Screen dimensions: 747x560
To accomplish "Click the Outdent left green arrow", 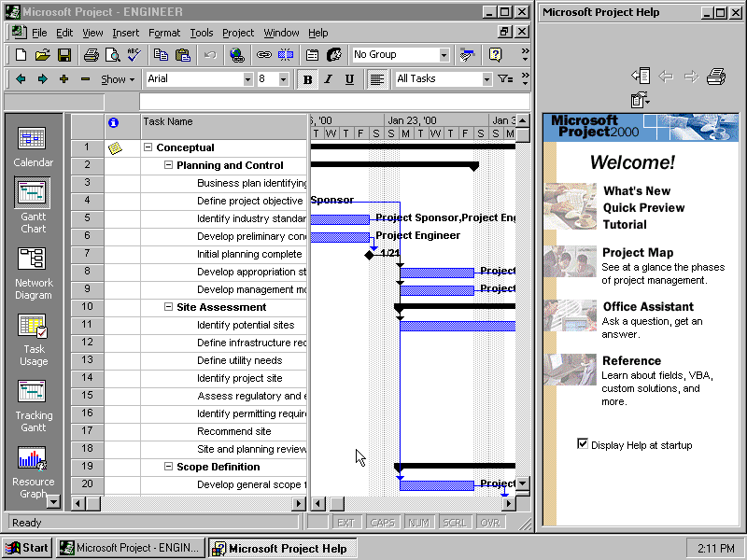I will (x=21, y=79).
